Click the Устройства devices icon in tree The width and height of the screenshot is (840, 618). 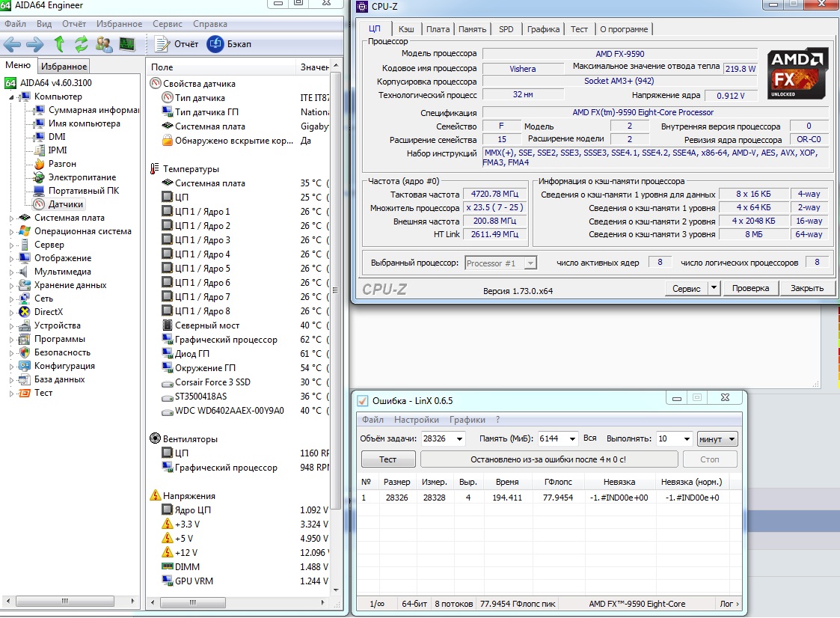pyautogui.click(x=24, y=325)
